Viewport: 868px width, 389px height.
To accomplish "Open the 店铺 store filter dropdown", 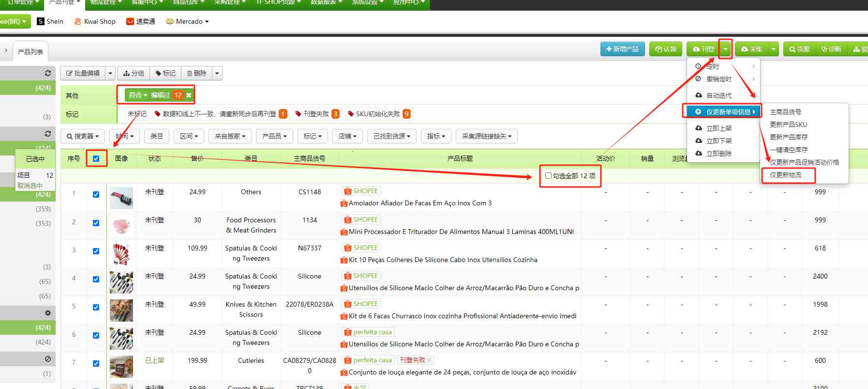I will [347, 136].
